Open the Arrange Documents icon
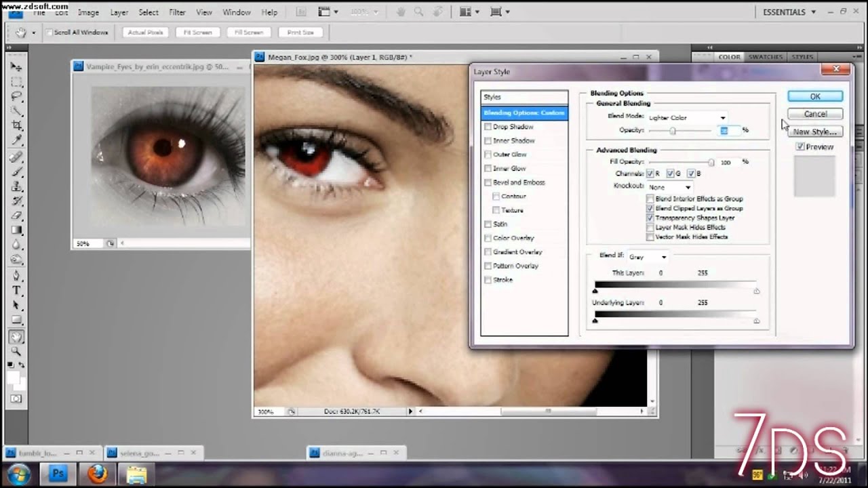868x488 pixels. tap(469, 12)
